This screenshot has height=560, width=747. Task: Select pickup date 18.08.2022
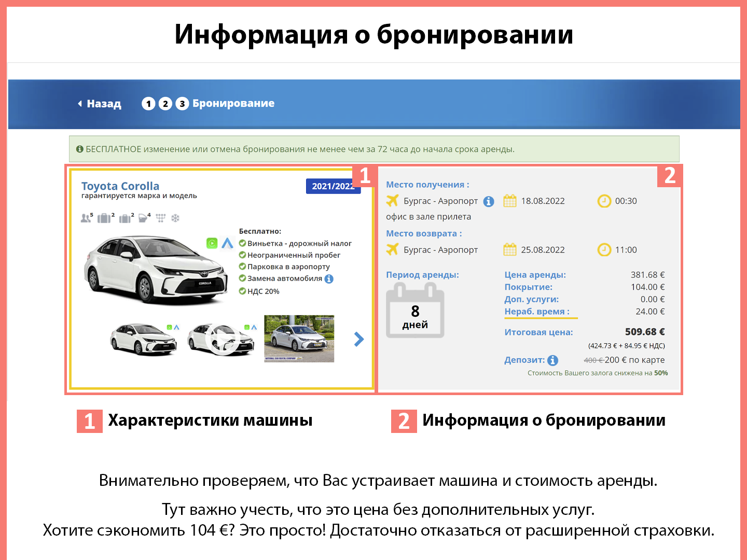pos(543,201)
